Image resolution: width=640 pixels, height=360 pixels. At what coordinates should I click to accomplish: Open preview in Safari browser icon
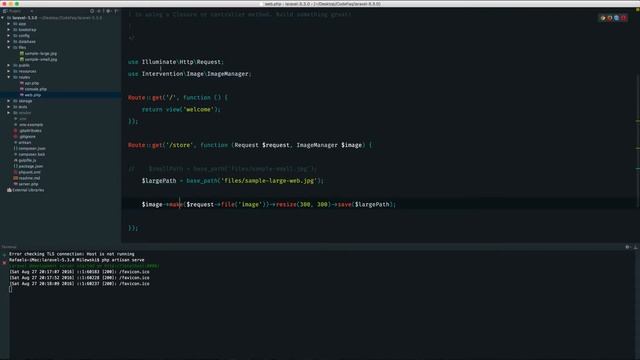617,18
